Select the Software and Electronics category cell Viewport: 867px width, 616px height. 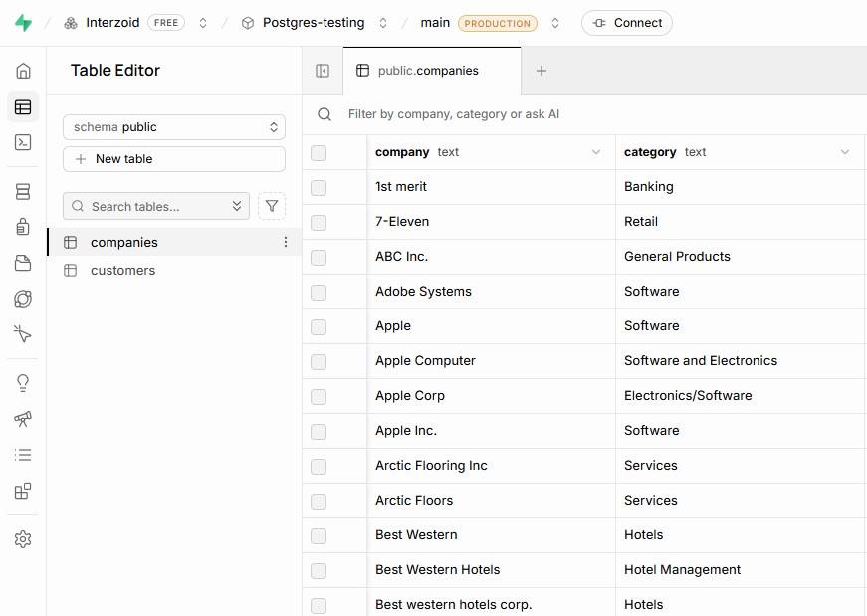[x=740, y=361]
